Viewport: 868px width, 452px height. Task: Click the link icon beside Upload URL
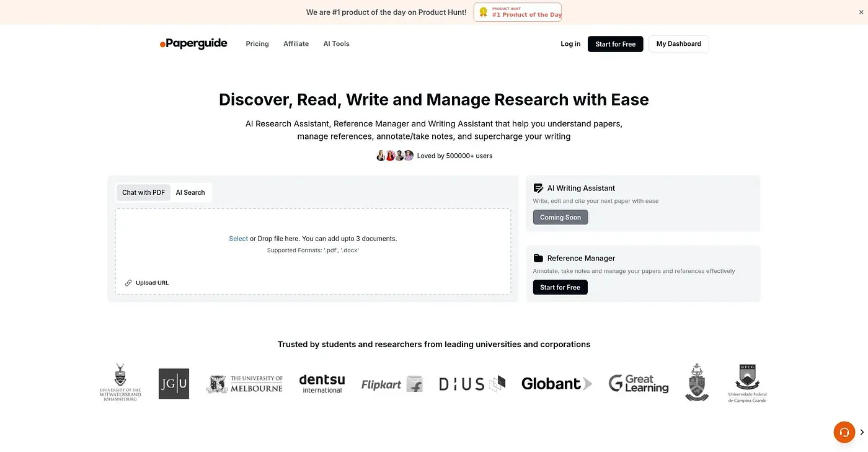(x=128, y=283)
